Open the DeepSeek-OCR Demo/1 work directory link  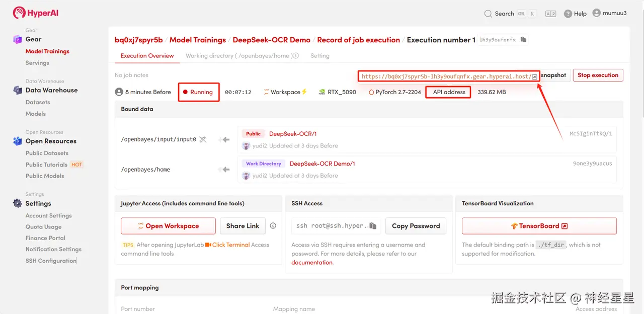[322, 164]
